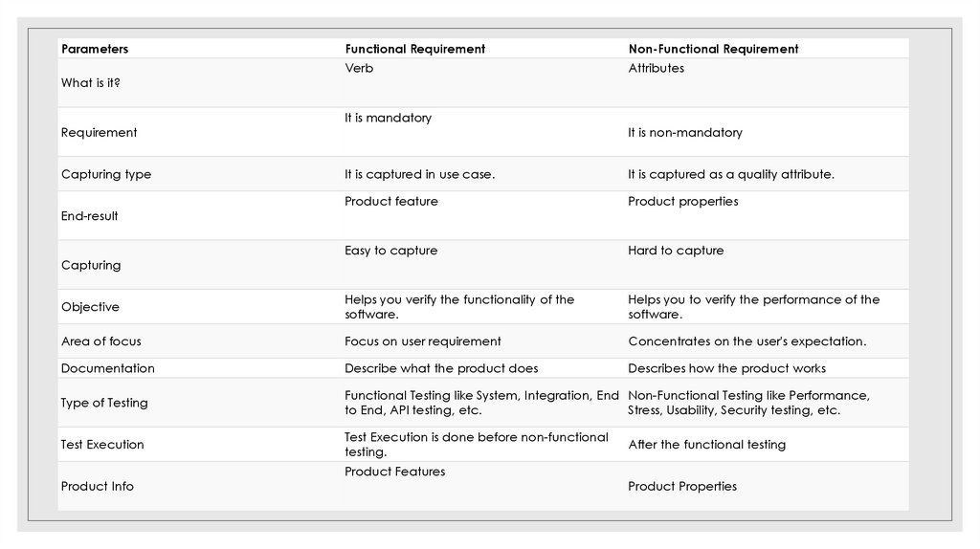Click the 'Parameters' column header
The width and height of the screenshot is (980, 549).
click(x=95, y=49)
